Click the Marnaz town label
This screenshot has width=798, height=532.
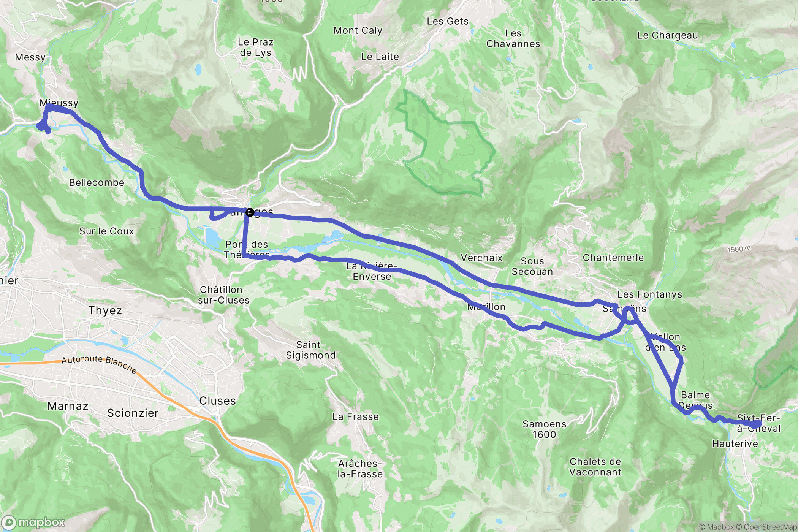click(68, 406)
